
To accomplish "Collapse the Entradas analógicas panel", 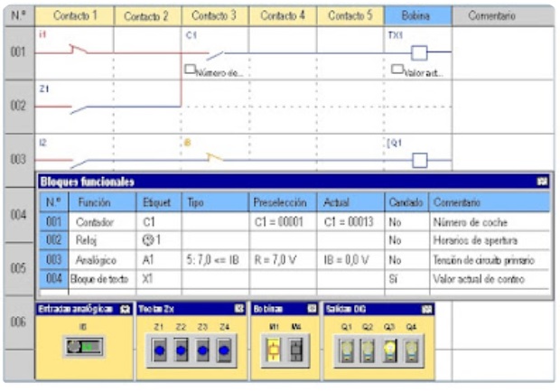I will (126, 309).
